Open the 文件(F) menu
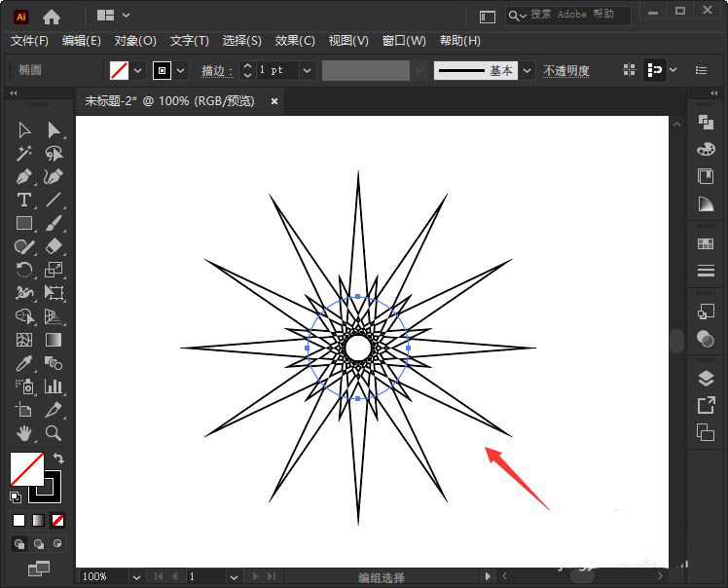 click(29, 41)
